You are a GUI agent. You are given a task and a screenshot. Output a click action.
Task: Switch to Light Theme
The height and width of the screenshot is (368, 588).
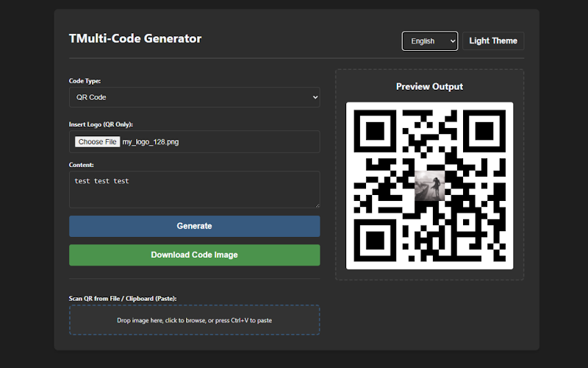point(493,41)
